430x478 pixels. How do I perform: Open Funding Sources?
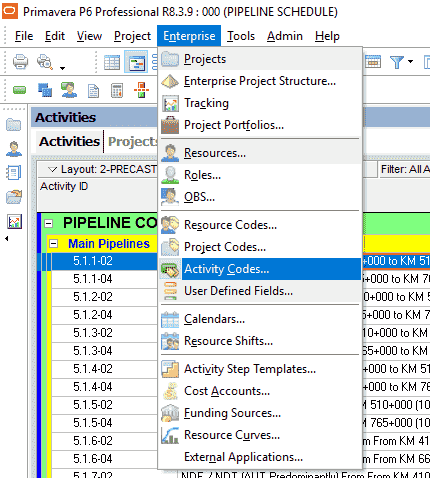click(x=260, y=413)
